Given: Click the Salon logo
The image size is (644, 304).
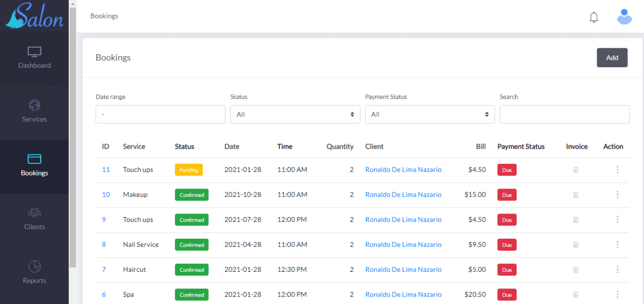Looking at the screenshot, I should [34, 16].
